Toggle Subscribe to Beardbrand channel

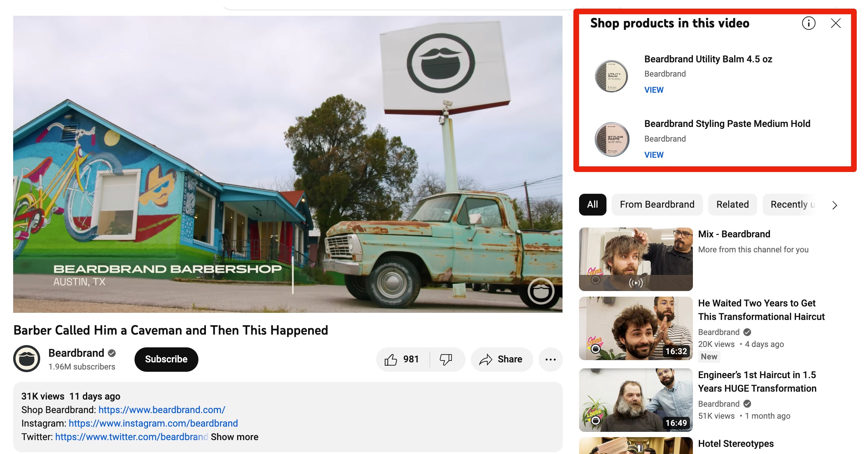click(x=166, y=359)
